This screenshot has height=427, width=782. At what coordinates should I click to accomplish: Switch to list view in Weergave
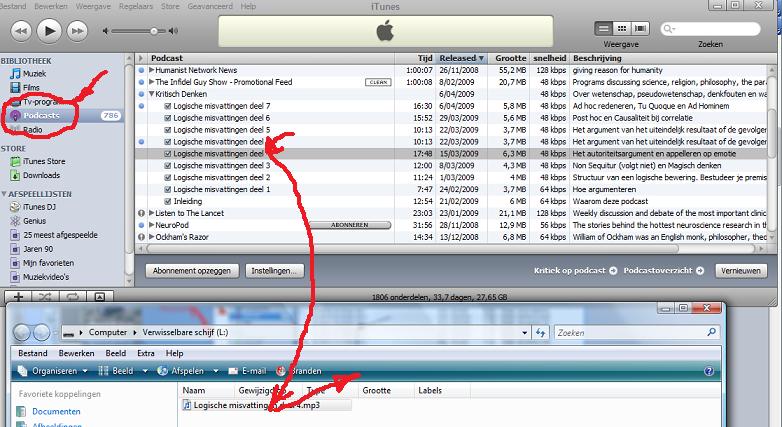click(x=603, y=28)
